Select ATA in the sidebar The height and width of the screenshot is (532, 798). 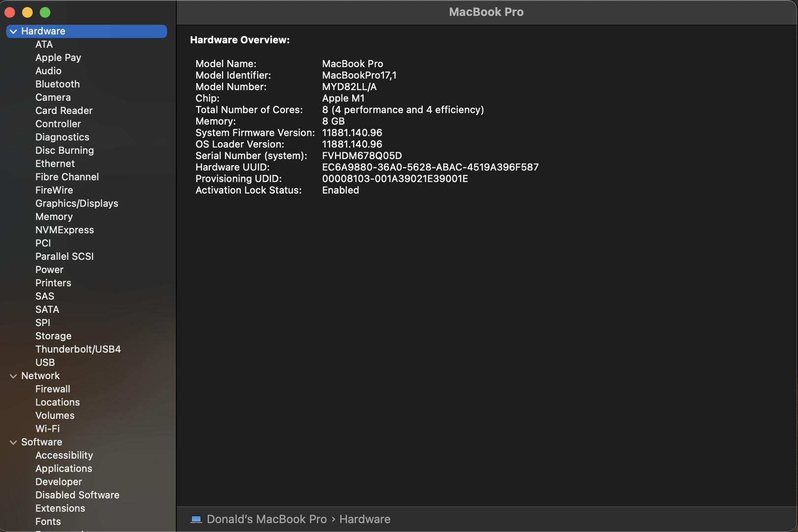pyautogui.click(x=44, y=44)
